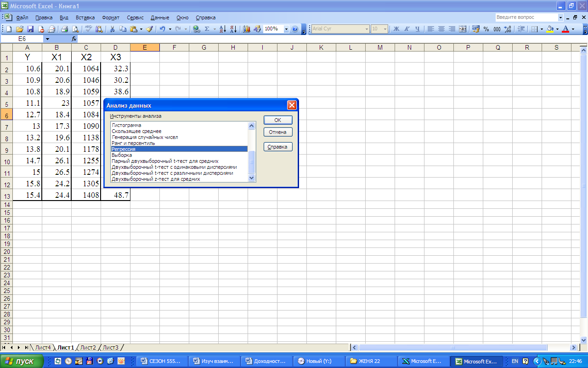588x368 pixels.
Task: Open the zoom 100% dropdown
Action: click(286, 29)
